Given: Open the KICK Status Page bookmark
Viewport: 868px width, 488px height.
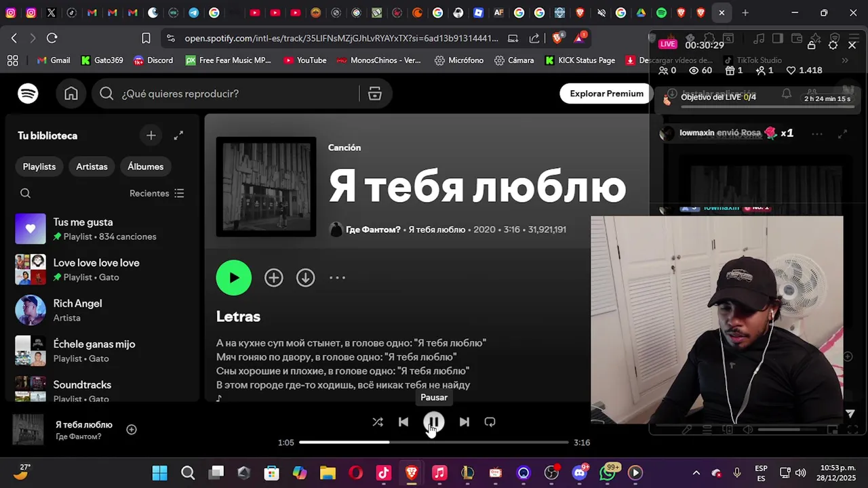Looking at the screenshot, I should [580, 60].
